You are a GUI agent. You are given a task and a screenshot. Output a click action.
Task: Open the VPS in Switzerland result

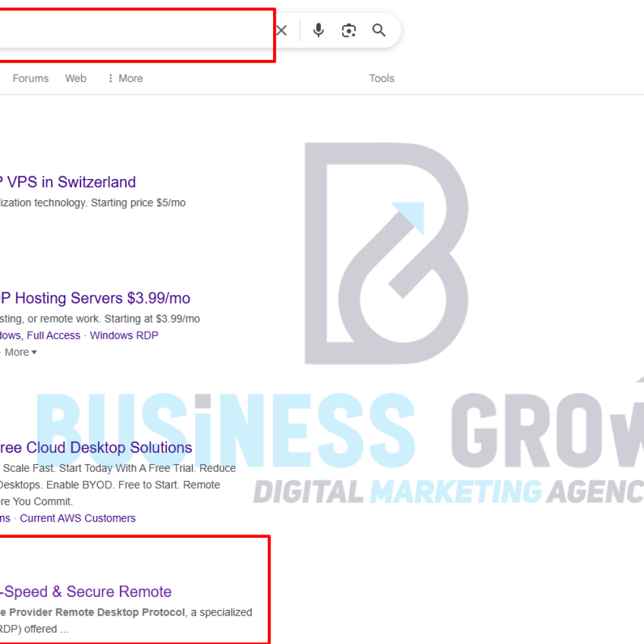pyautogui.click(x=68, y=182)
